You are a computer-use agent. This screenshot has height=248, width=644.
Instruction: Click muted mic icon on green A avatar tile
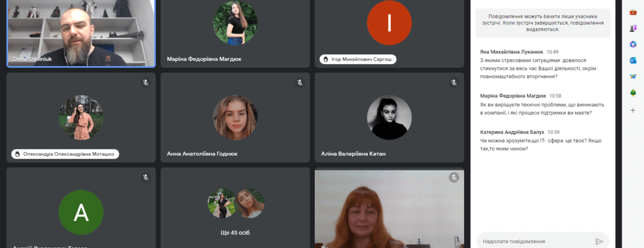click(x=145, y=177)
